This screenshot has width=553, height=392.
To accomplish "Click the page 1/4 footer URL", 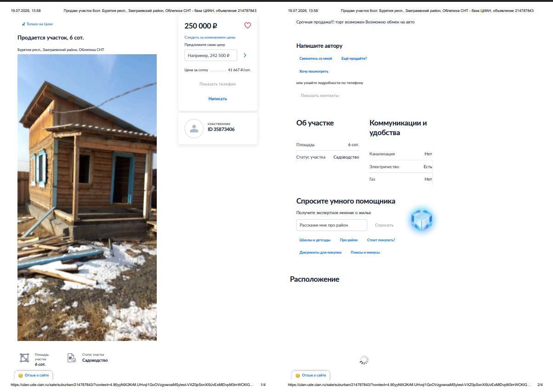I will [132, 385].
